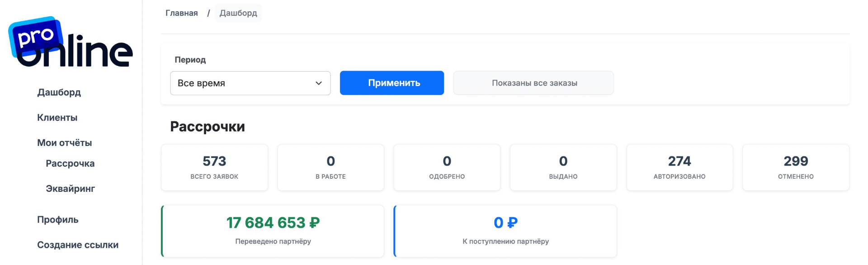Click the 17 684 653 ₽ Переведено партнёру card
This screenshot has width=868, height=265.
273,231
